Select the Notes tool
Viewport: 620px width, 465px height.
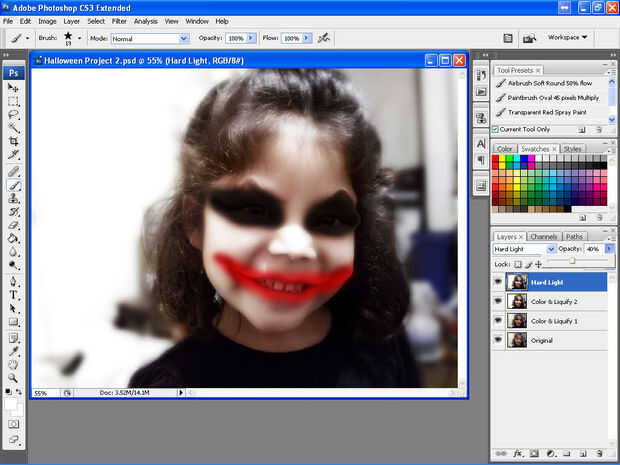pos(13,338)
